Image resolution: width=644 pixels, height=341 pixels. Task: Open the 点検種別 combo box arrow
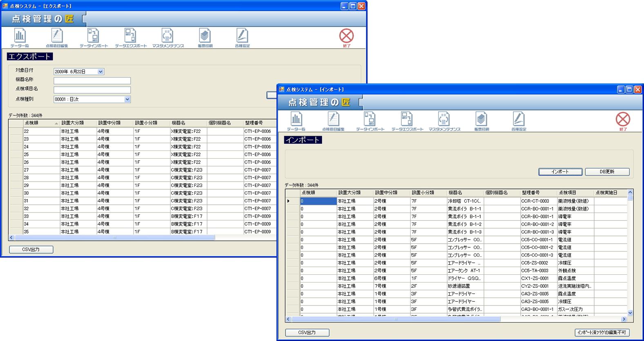click(x=127, y=99)
